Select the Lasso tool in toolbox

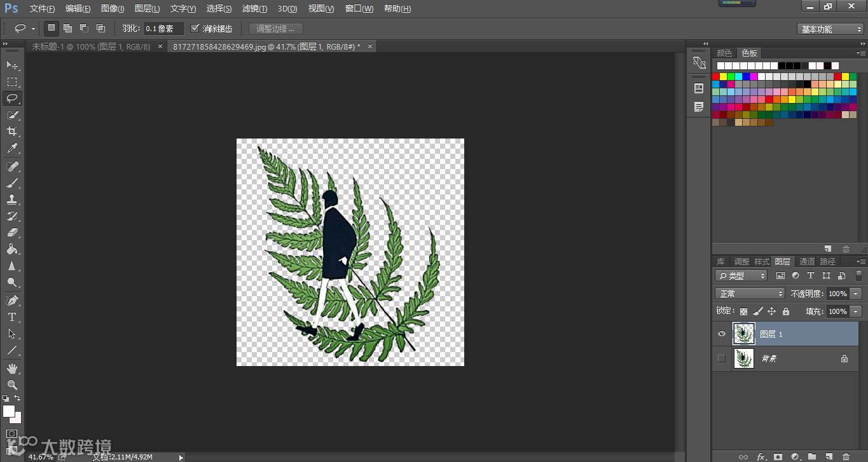click(12, 99)
